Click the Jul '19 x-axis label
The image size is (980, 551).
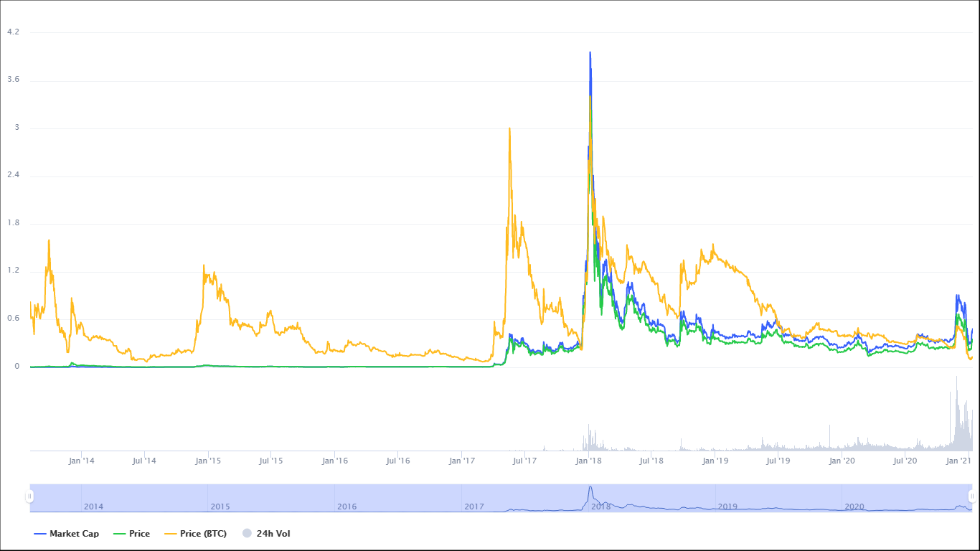pyautogui.click(x=778, y=461)
